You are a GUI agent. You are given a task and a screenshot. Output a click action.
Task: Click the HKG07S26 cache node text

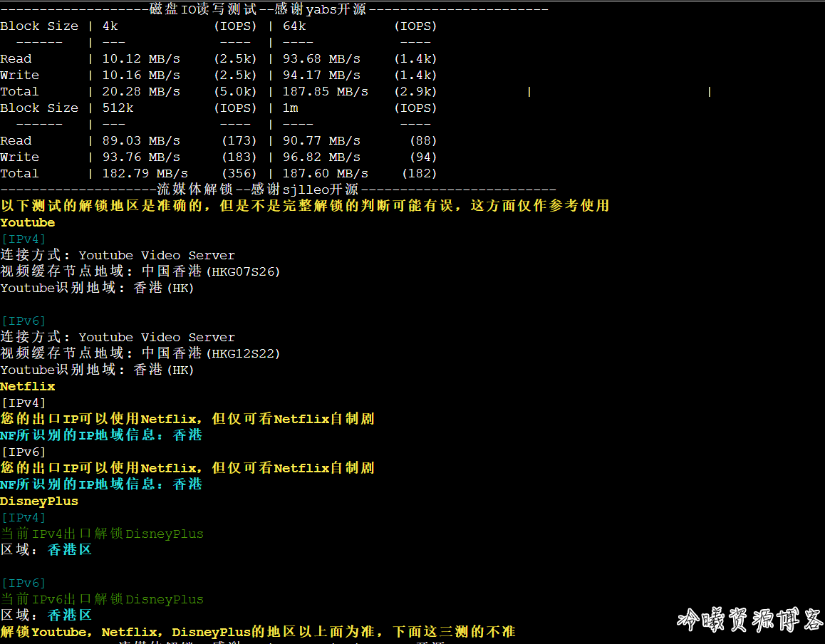244,271
